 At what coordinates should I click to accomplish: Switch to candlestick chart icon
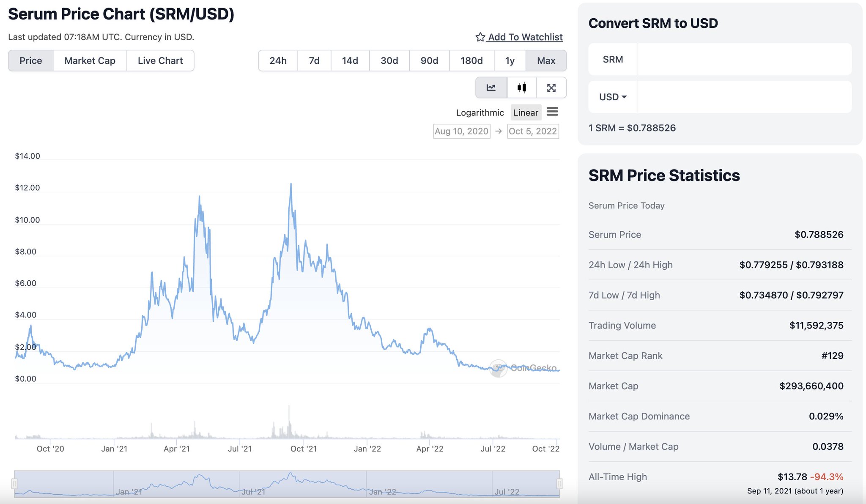522,88
